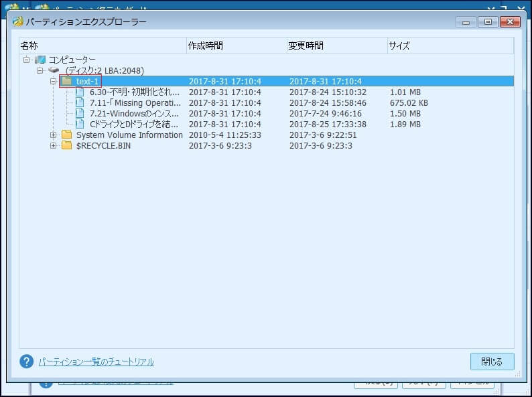This screenshot has height=397, width=532.
Task: Collapse the ディスク:2 LBA:2048 node
Action: click(40, 70)
